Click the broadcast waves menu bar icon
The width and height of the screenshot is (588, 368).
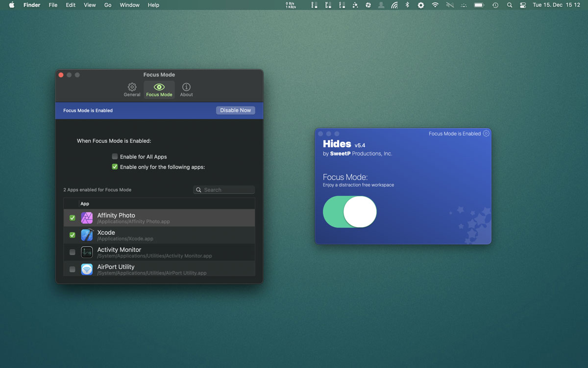pos(394,5)
